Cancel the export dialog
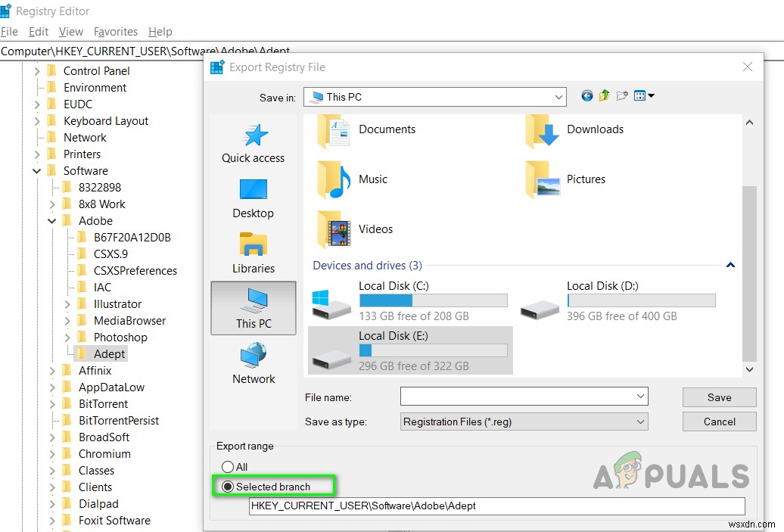Viewport: 784px width, 532px height. [x=718, y=422]
